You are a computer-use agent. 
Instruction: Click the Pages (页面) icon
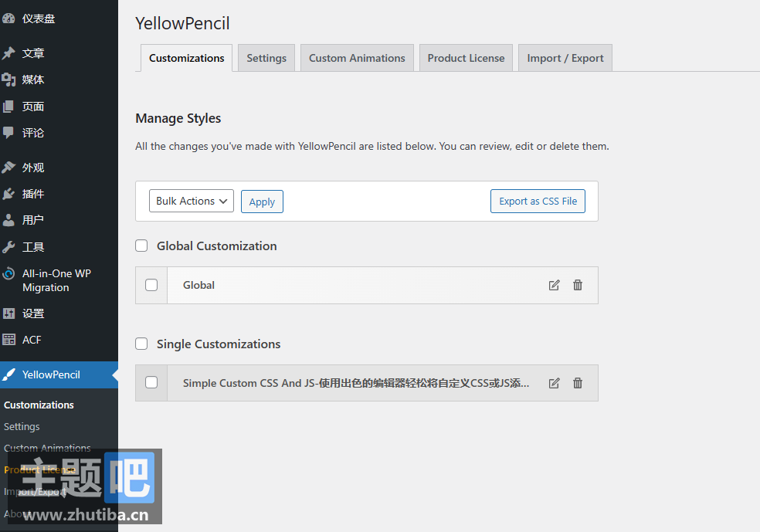[x=8, y=107]
